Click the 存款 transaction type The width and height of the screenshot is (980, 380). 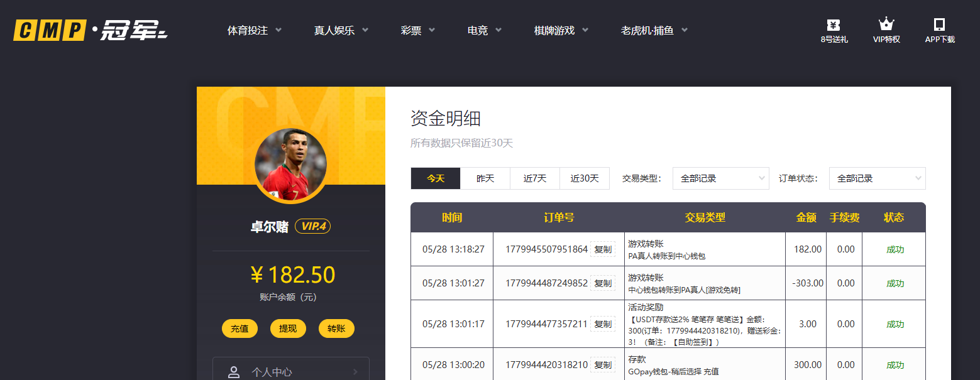(x=637, y=360)
